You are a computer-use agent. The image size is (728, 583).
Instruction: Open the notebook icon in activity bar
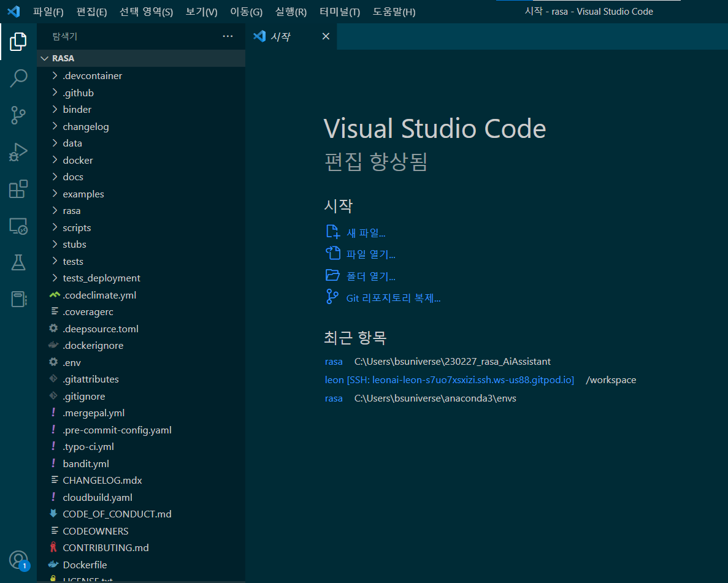tap(18, 299)
